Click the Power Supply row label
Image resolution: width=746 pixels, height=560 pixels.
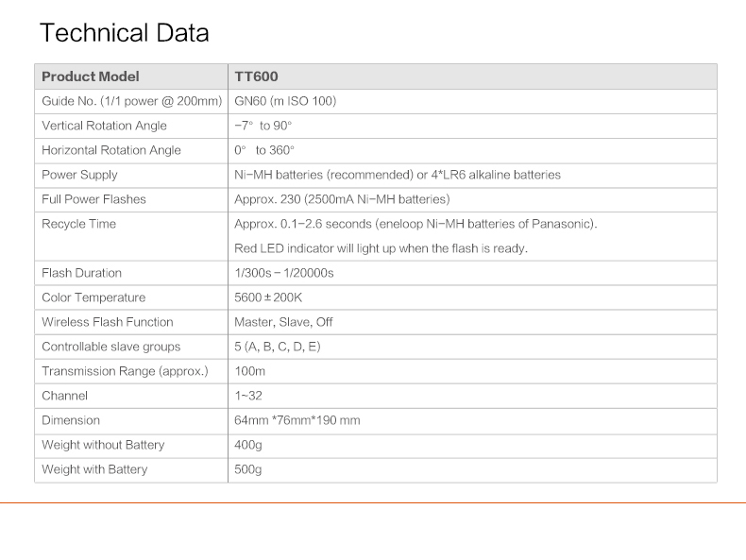[79, 175]
